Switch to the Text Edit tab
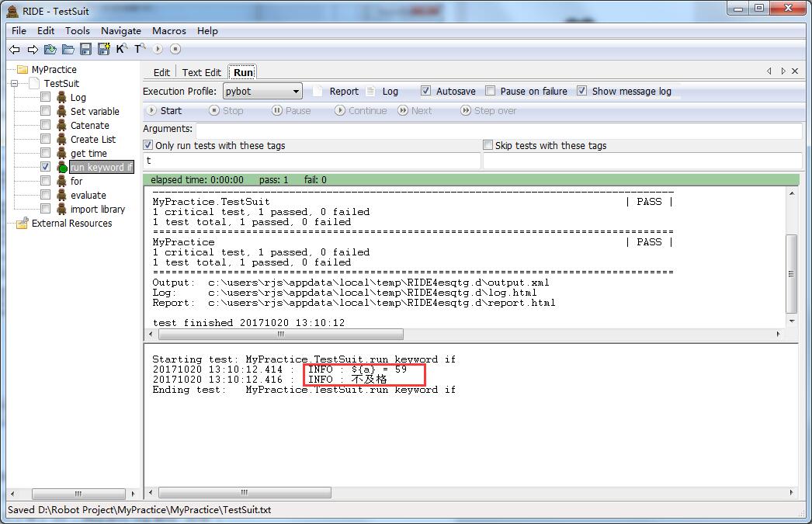Image resolution: width=812 pixels, height=524 pixels. [201, 72]
